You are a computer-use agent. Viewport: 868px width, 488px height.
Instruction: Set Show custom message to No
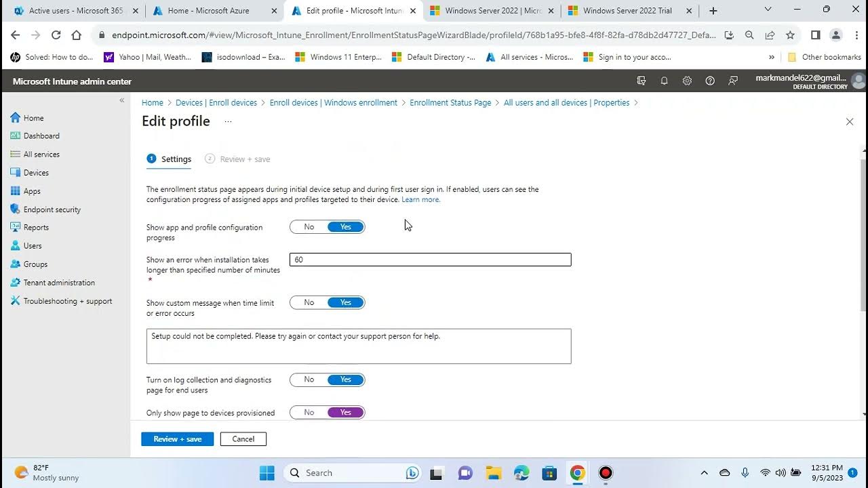(x=309, y=303)
